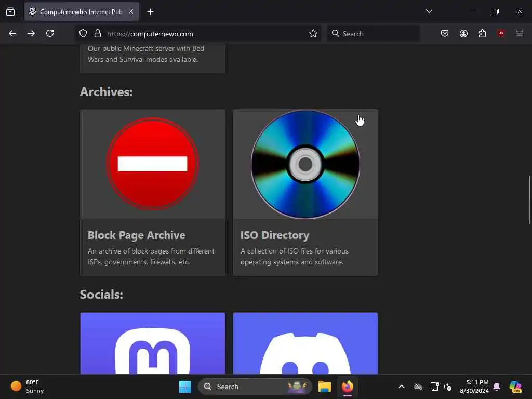
Task: Open the Block Page Archive thumbnail image
Action: coord(153,164)
